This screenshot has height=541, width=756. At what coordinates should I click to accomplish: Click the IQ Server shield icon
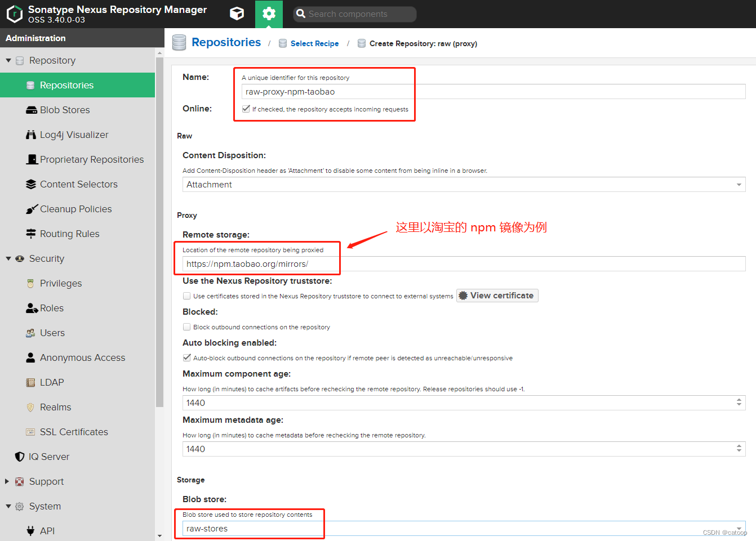[20, 457]
